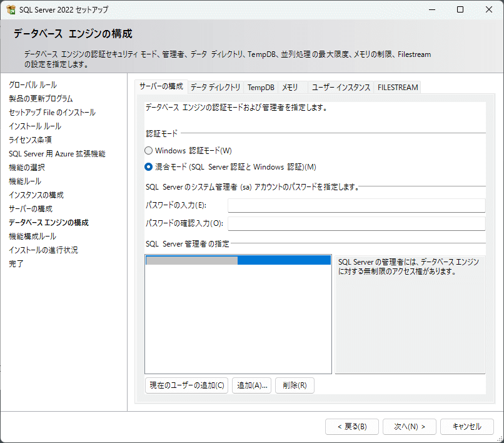The height and width of the screenshot is (443, 504).
Task: Open the FILESTREAM tab
Action: tap(398, 87)
